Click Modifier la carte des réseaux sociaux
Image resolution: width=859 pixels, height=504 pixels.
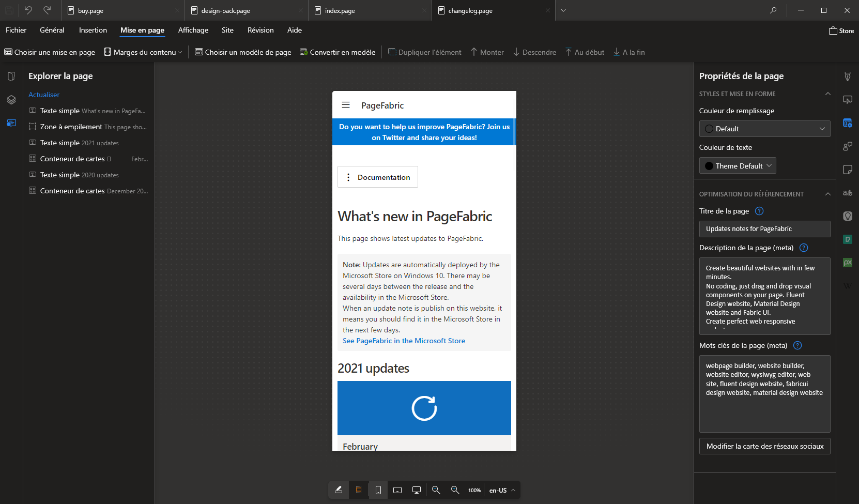[764, 446]
